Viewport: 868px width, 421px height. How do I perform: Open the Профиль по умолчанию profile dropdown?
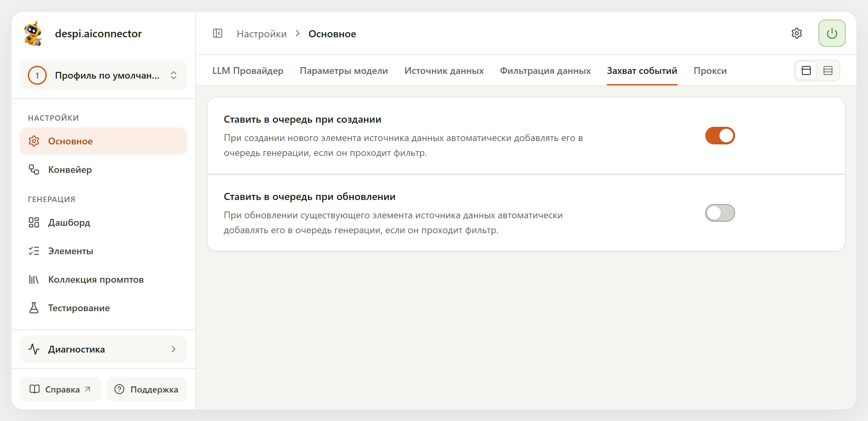pyautogui.click(x=103, y=75)
